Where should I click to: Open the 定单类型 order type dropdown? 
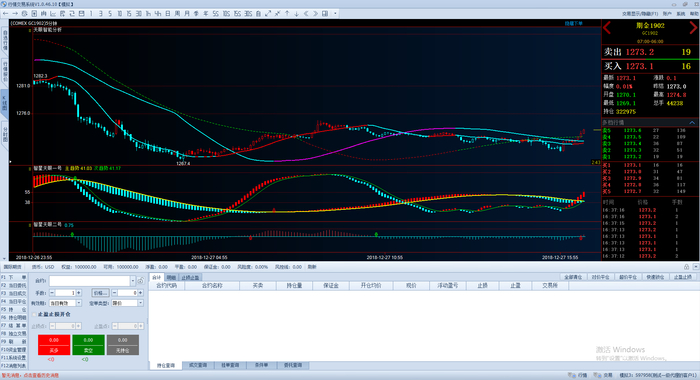click(141, 303)
